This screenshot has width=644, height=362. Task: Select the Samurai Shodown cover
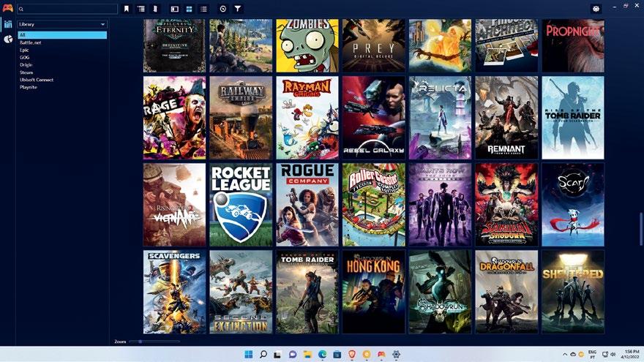[506, 205]
